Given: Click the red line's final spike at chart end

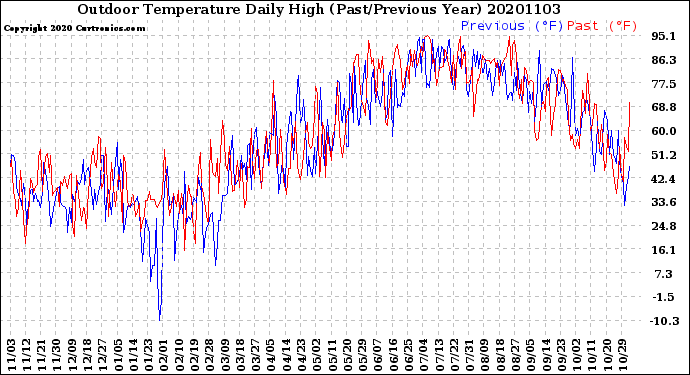Looking at the screenshot, I should click(x=629, y=104).
